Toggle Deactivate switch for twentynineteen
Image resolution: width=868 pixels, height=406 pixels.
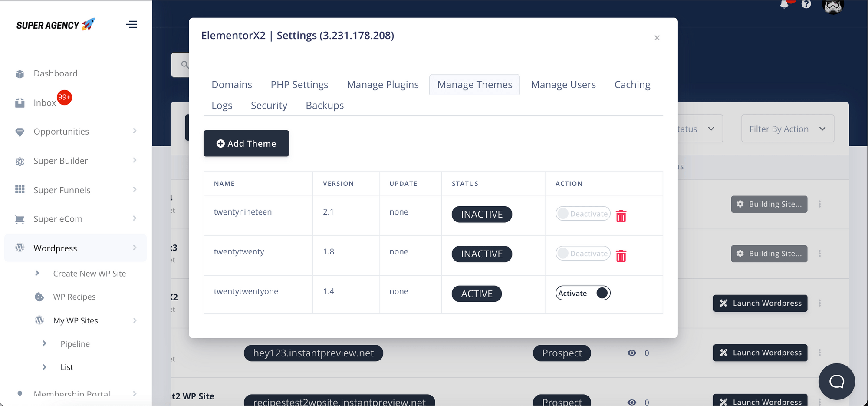[x=583, y=214]
